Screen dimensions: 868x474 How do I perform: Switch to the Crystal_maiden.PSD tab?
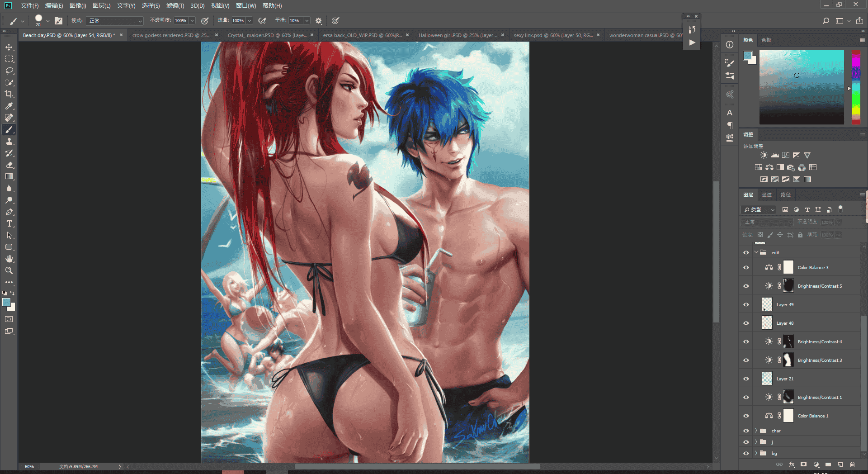[x=267, y=35]
